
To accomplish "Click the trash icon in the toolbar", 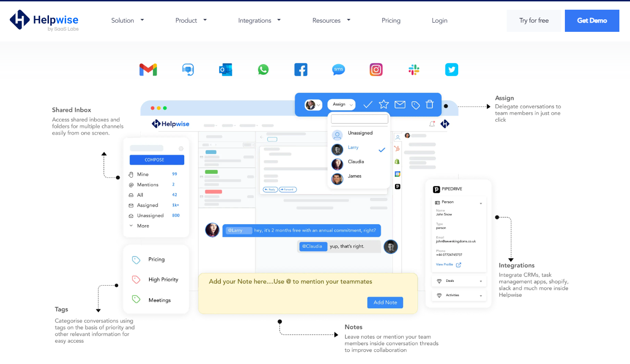I will coord(430,105).
